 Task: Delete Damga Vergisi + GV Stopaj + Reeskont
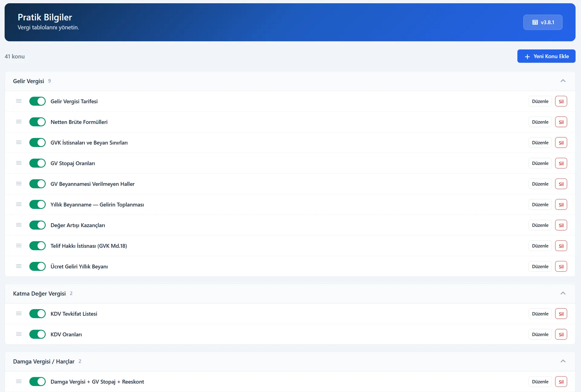click(561, 382)
